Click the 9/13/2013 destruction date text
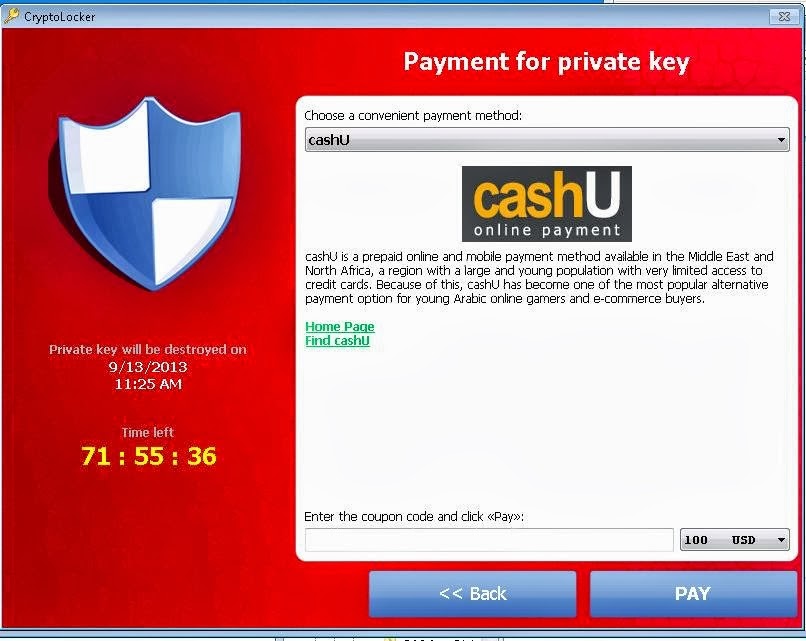The width and height of the screenshot is (806, 641). (148, 367)
